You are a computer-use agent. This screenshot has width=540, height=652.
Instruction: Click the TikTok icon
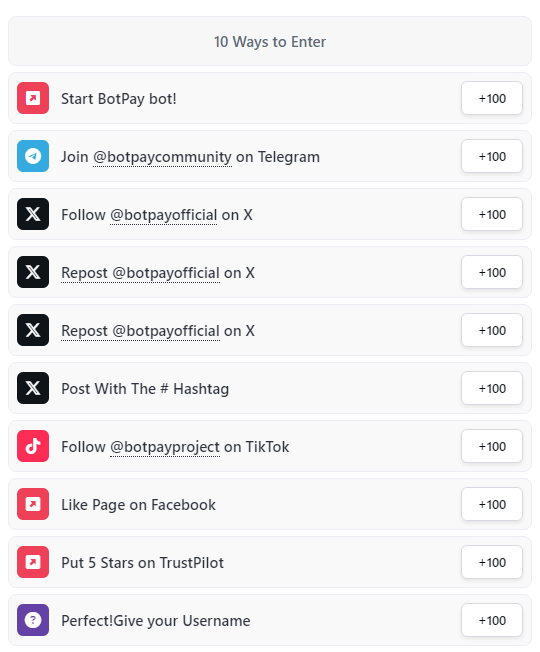click(33, 446)
